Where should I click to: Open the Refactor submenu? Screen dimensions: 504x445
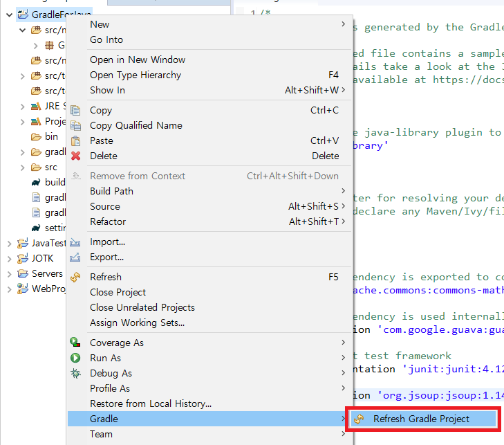click(x=210, y=221)
